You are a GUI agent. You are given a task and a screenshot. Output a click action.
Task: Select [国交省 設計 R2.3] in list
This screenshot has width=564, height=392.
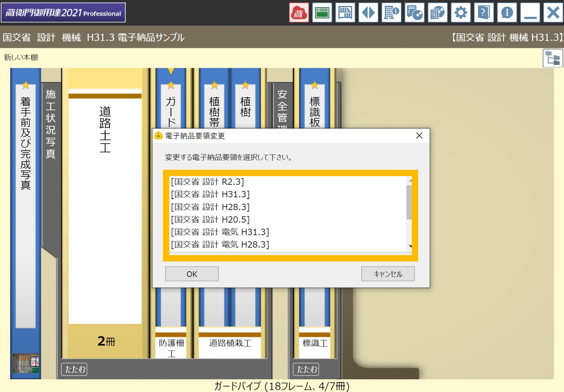tap(288, 182)
